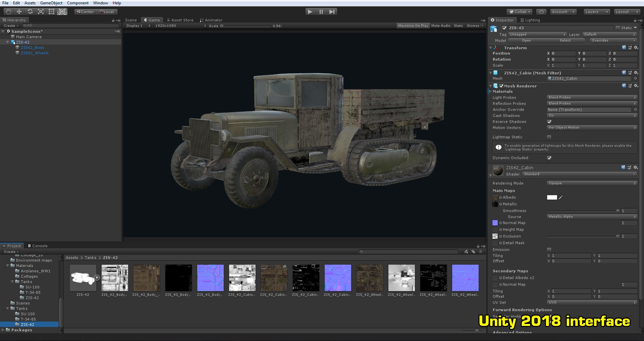Click the Project search field

[x=409, y=252]
